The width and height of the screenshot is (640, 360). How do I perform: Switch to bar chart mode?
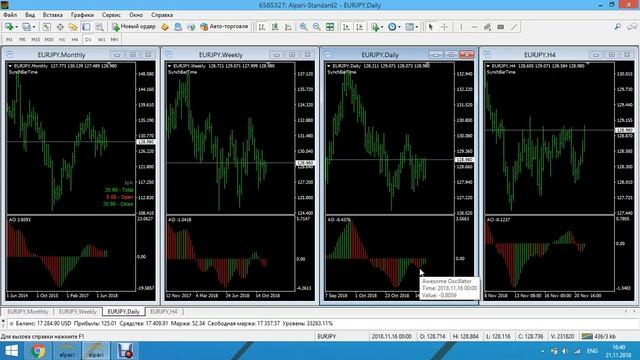click(262, 27)
